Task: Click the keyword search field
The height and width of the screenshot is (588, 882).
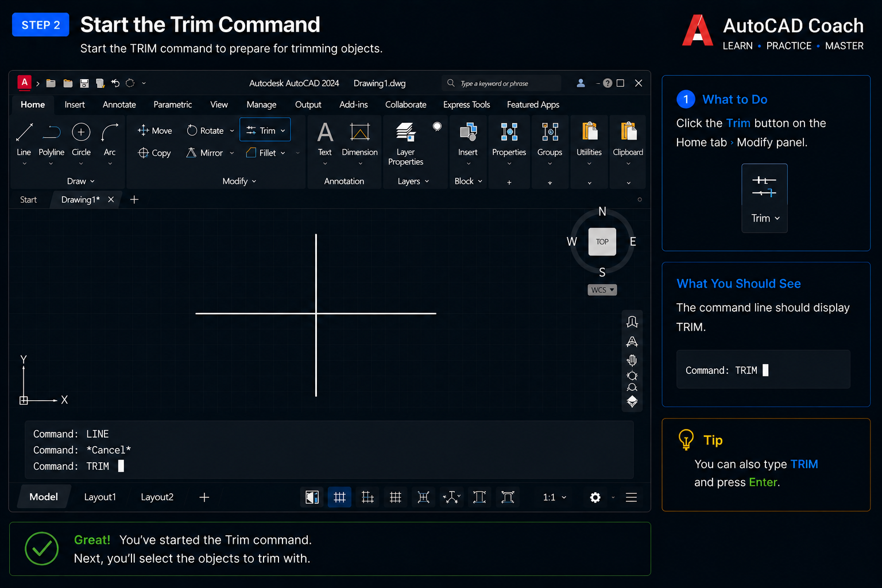Action: pos(501,83)
